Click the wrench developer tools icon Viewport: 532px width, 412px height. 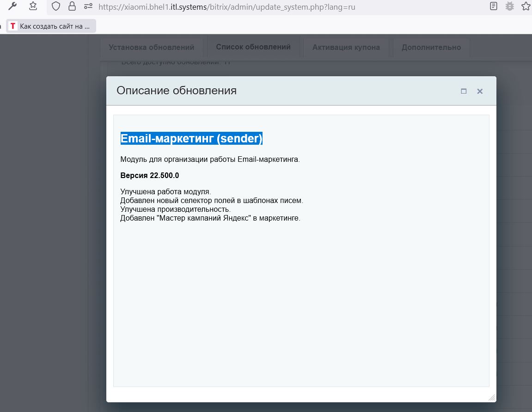(x=12, y=6)
